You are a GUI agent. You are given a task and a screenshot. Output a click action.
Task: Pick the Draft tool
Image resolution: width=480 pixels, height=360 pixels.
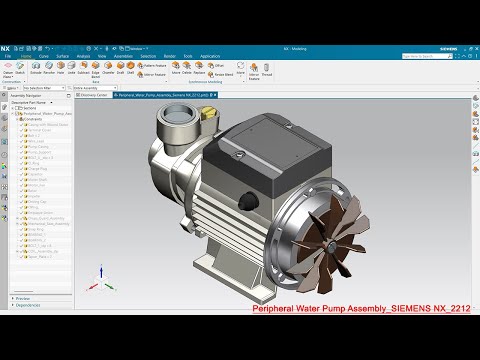[120, 68]
